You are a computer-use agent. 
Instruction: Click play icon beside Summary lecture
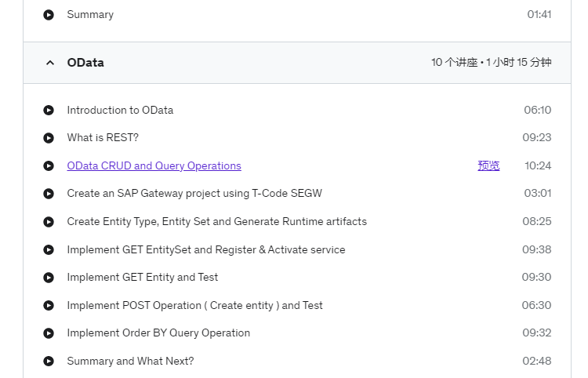[x=49, y=15]
